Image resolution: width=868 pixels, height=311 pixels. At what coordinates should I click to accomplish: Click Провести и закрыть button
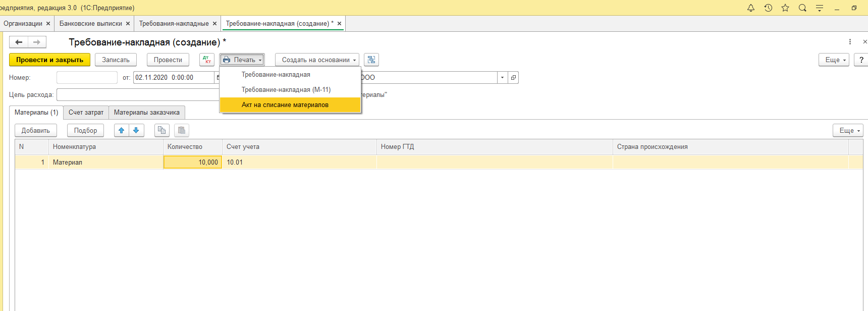(x=49, y=60)
